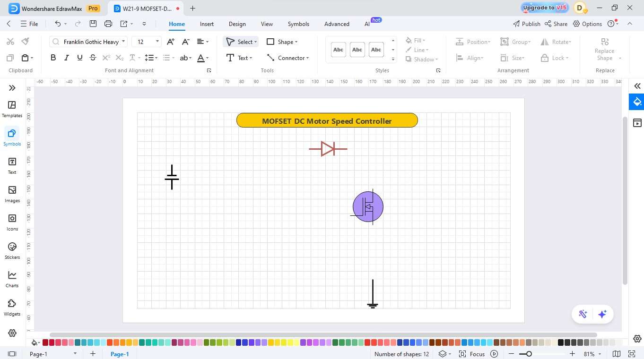This screenshot has width=644, height=359.
Task: Expand the collapsed right side panel
Action: tap(637, 86)
